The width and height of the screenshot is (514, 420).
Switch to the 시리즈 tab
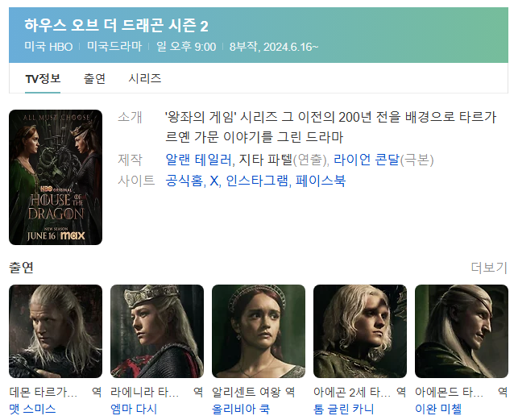pos(144,78)
